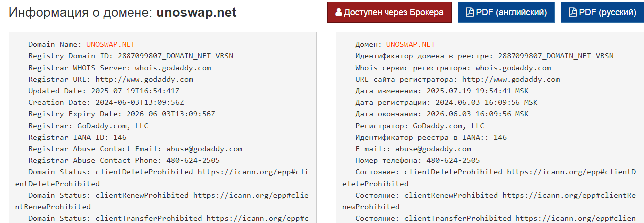Click the unoswap.net domain in the page heading

(x=196, y=13)
